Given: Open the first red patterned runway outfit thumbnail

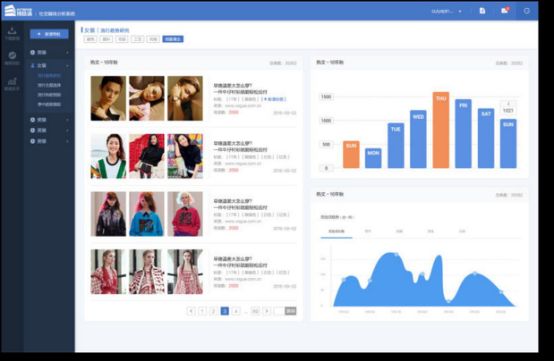Looking at the screenshot, I should click(108, 272).
